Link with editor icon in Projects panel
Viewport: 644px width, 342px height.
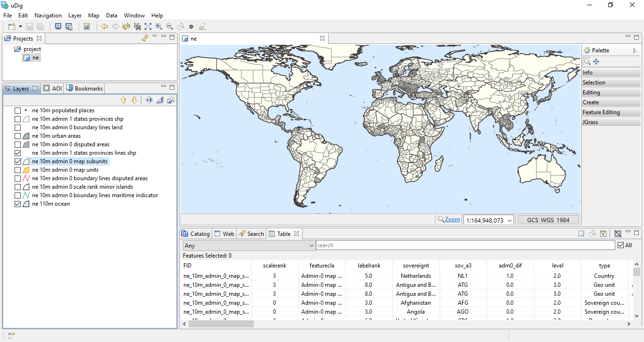click(x=145, y=38)
